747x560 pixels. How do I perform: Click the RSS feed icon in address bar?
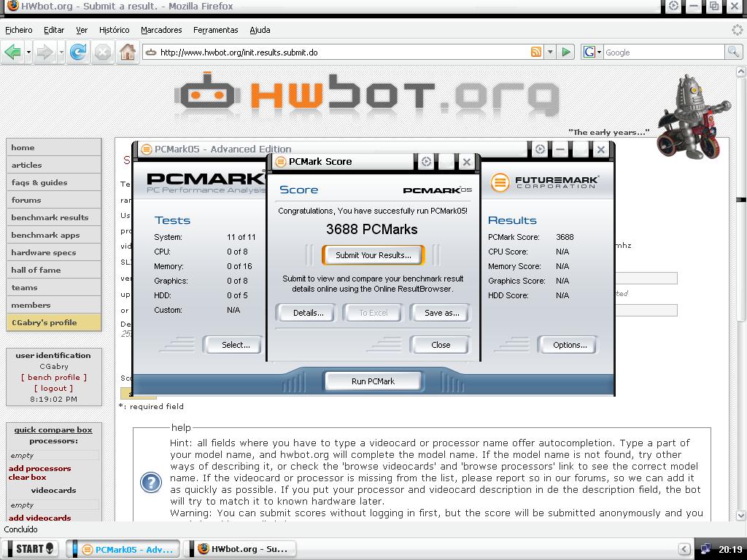click(x=536, y=52)
